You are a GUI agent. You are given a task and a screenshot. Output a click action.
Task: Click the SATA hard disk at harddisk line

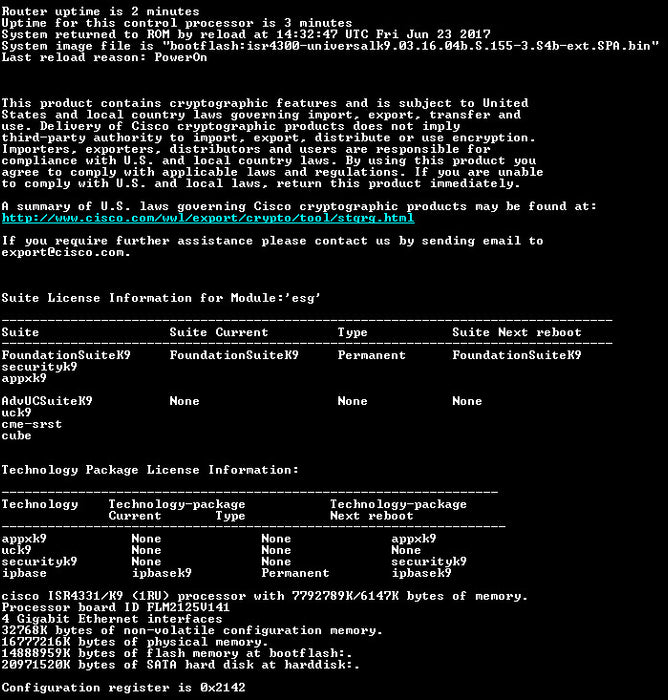tap(180, 665)
